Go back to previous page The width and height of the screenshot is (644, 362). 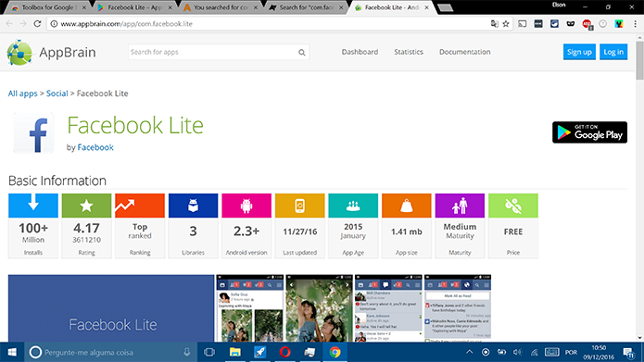click(x=9, y=24)
